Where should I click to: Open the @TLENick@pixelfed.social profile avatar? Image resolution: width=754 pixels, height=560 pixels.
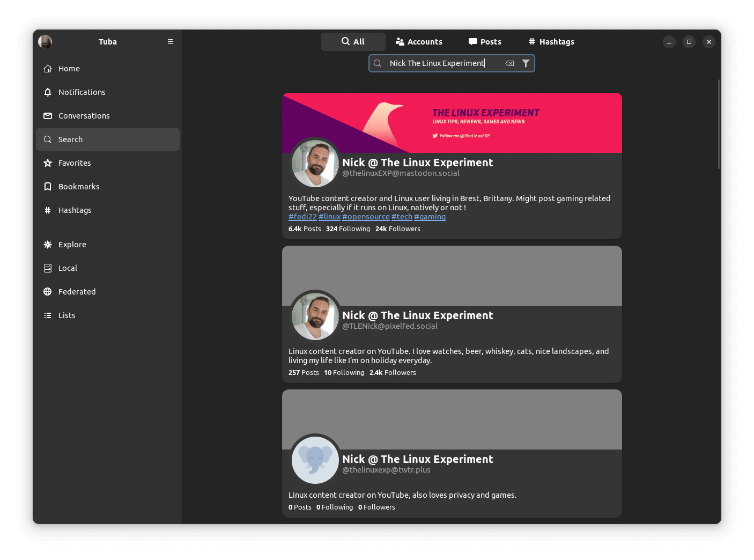(x=315, y=316)
